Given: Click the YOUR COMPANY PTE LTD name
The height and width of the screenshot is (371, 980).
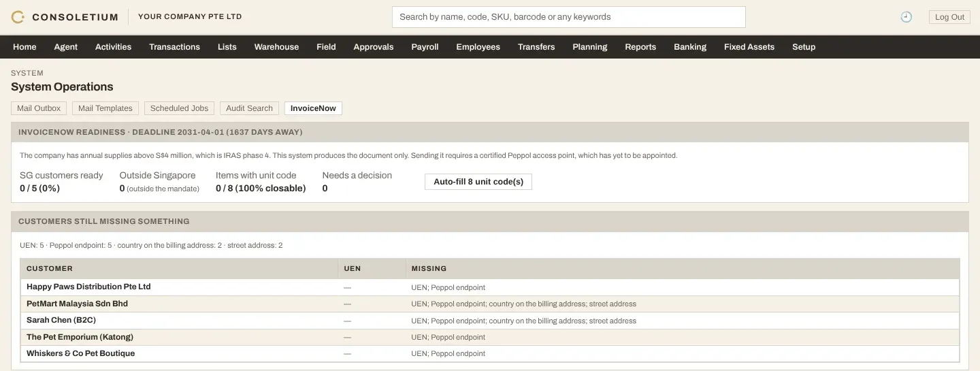Looking at the screenshot, I should (190, 17).
